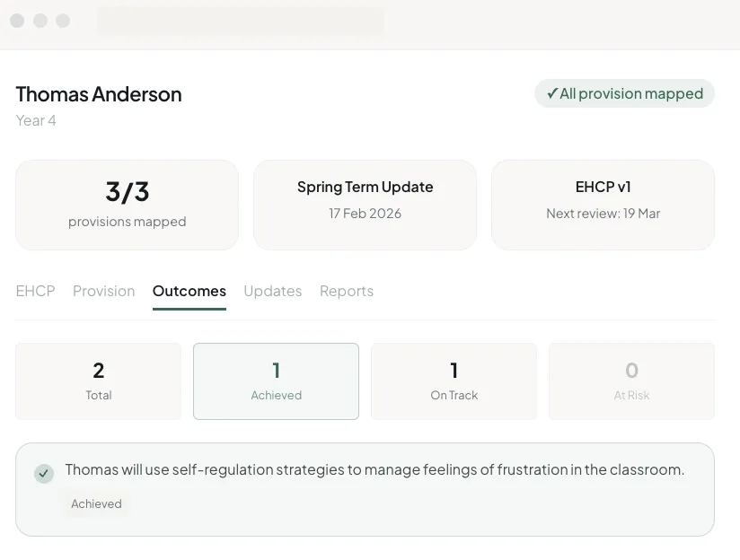Open the Provision tab

[103, 291]
